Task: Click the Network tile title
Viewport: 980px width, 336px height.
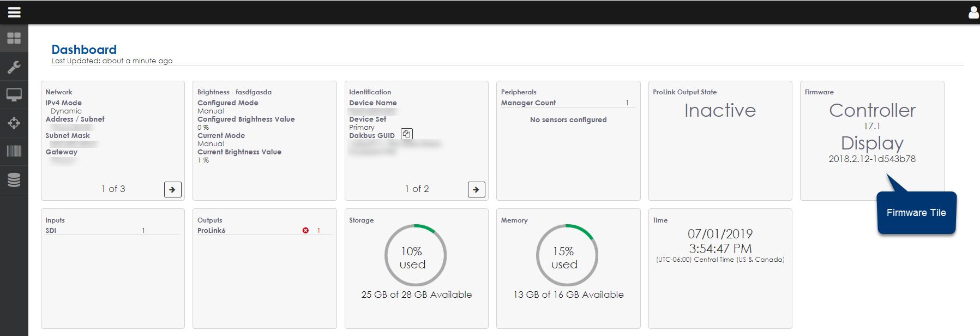Action: pyautogui.click(x=59, y=92)
